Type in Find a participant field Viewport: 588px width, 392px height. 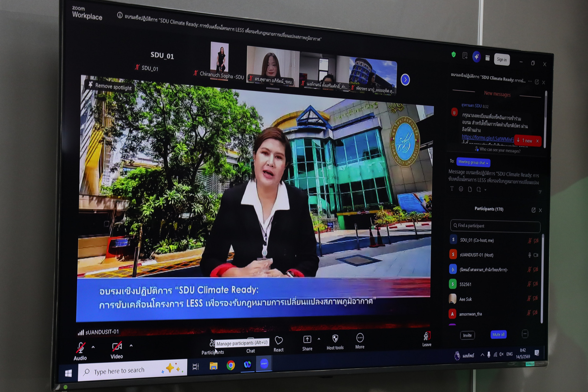pyautogui.click(x=495, y=226)
